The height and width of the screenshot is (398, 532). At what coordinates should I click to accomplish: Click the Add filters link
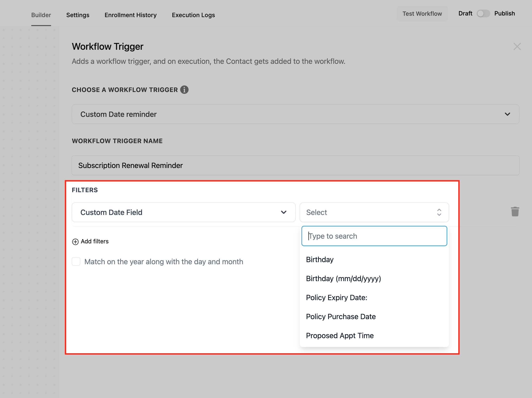(95, 241)
